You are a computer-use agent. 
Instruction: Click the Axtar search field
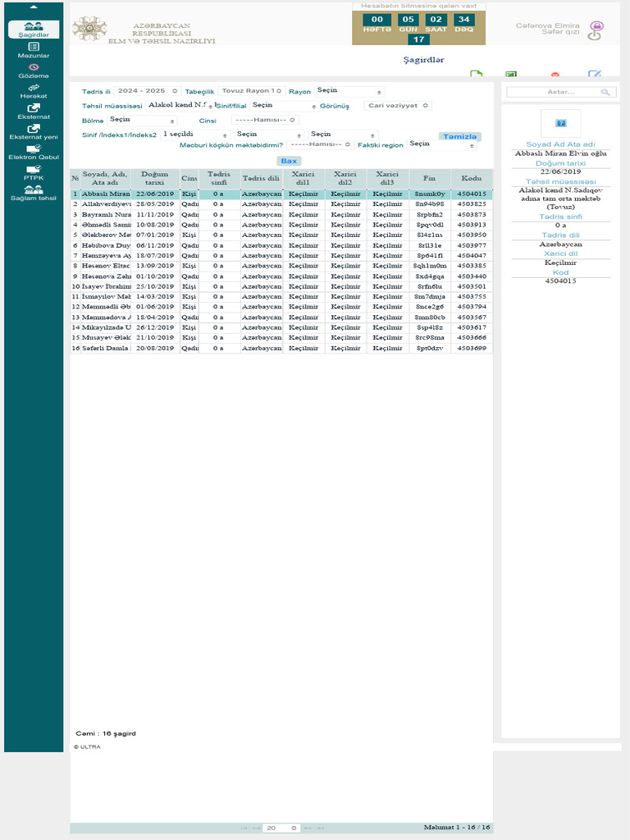560,92
